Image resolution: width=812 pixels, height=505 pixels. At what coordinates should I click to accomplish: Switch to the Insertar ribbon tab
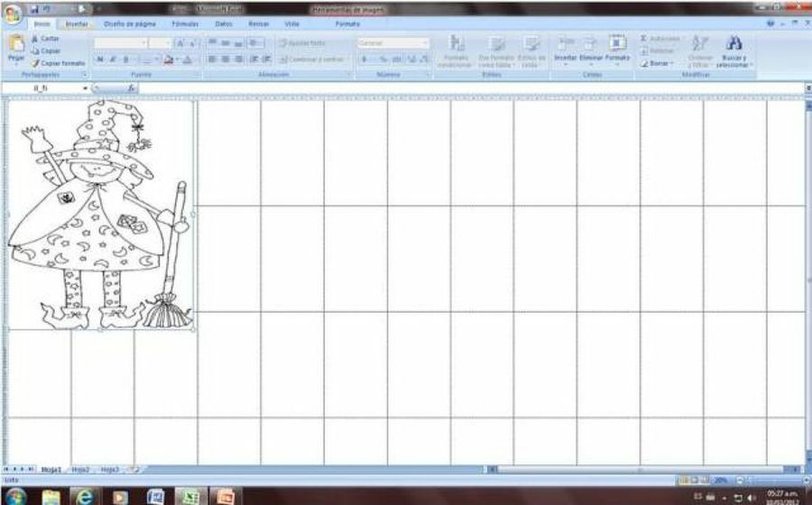[76, 24]
